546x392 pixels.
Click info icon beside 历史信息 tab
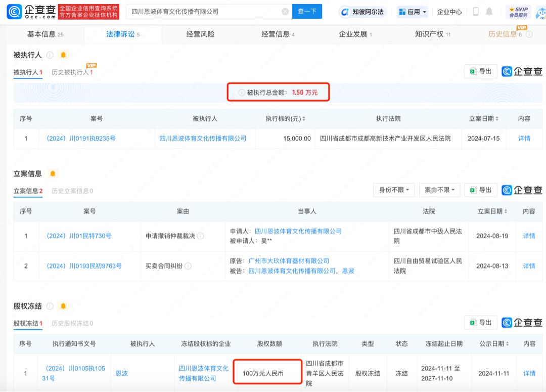pos(529,34)
